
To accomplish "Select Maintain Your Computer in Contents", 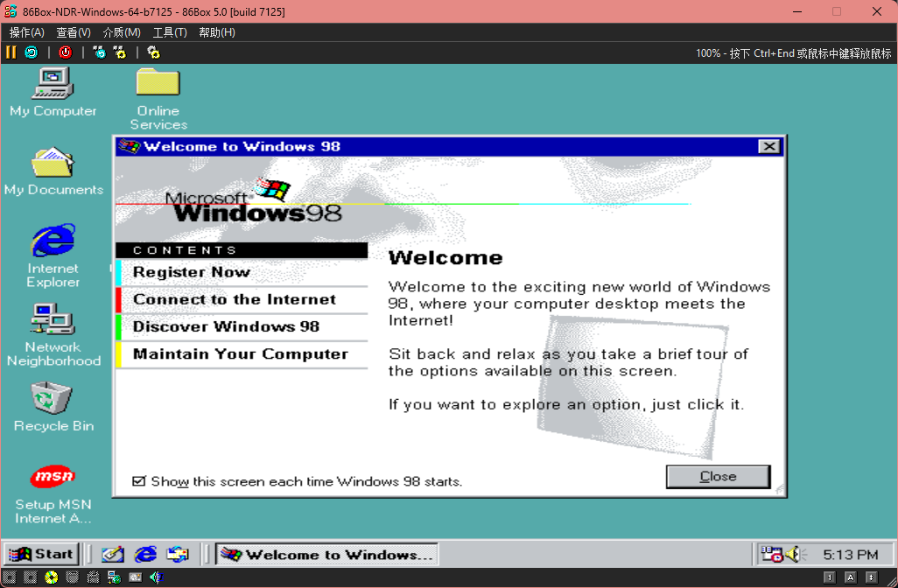I will [242, 353].
